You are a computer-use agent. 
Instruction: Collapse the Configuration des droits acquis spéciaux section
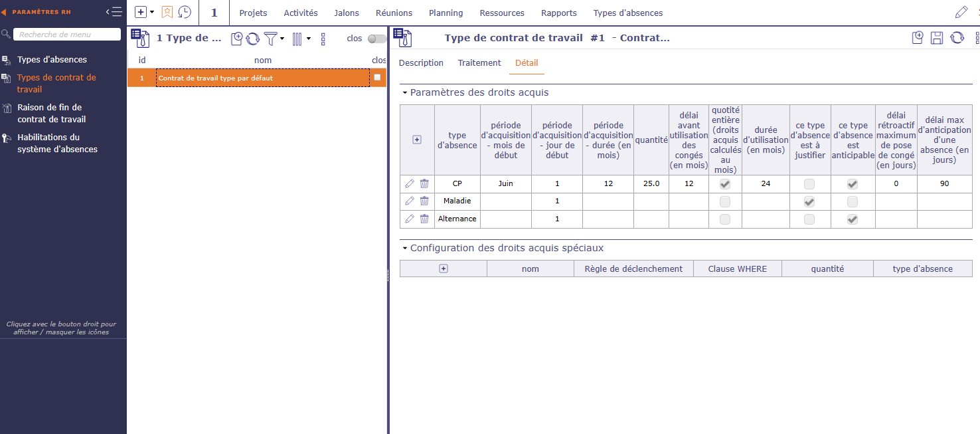pyautogui.click(x=405, y=248)
